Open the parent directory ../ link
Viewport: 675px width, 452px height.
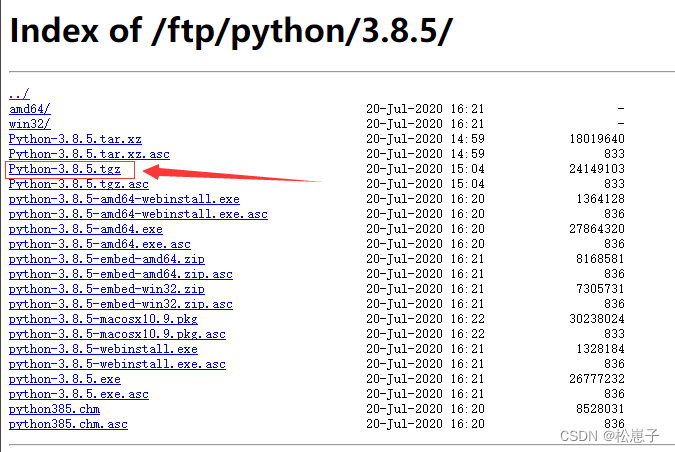tap(19, 93)
